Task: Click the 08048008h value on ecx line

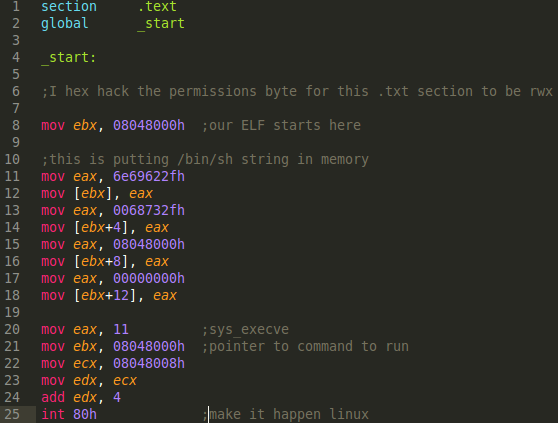Action: point(149,364)
